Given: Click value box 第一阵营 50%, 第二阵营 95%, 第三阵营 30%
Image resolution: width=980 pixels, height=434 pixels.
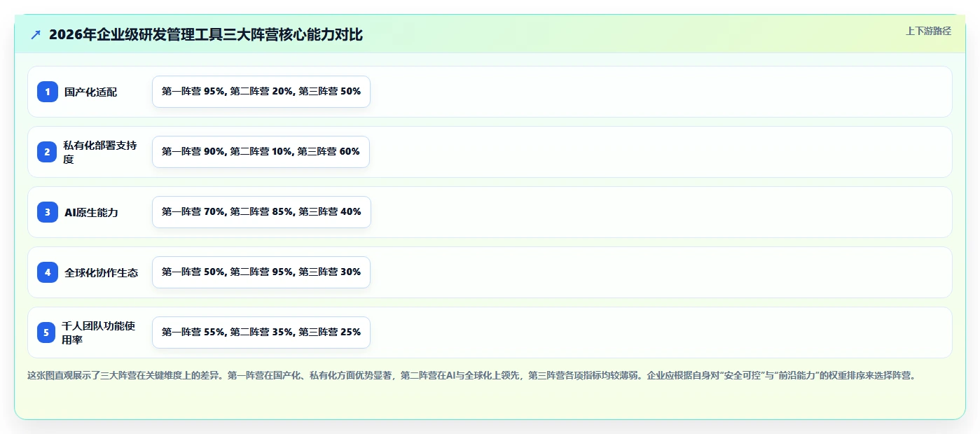Looking at the screenshot, I should click(261, 272).
